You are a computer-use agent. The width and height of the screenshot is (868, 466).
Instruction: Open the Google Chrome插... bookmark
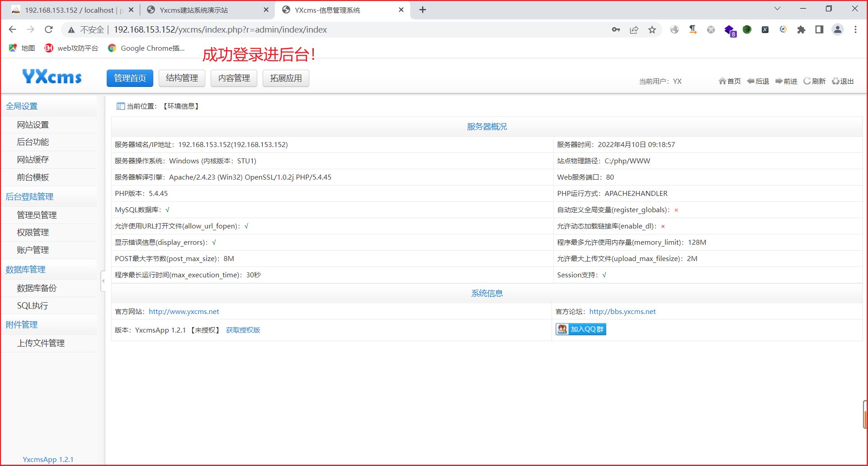click(146, 48)
